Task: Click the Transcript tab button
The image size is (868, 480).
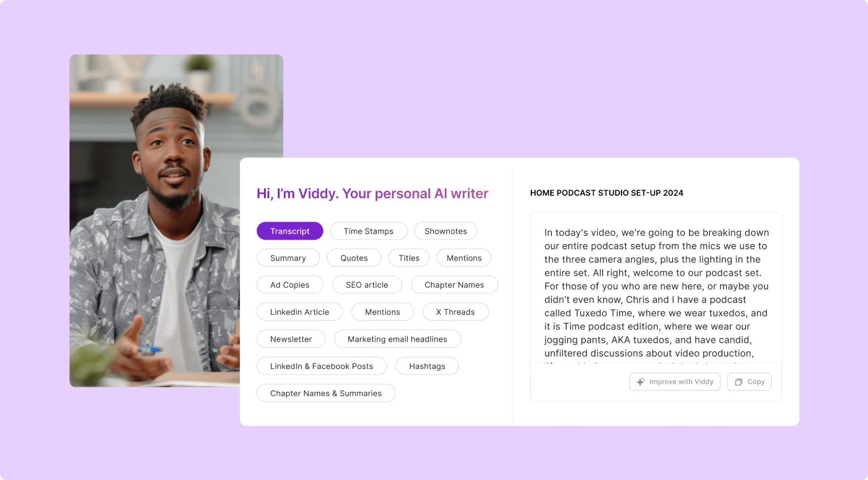Action: click(289, 230)
